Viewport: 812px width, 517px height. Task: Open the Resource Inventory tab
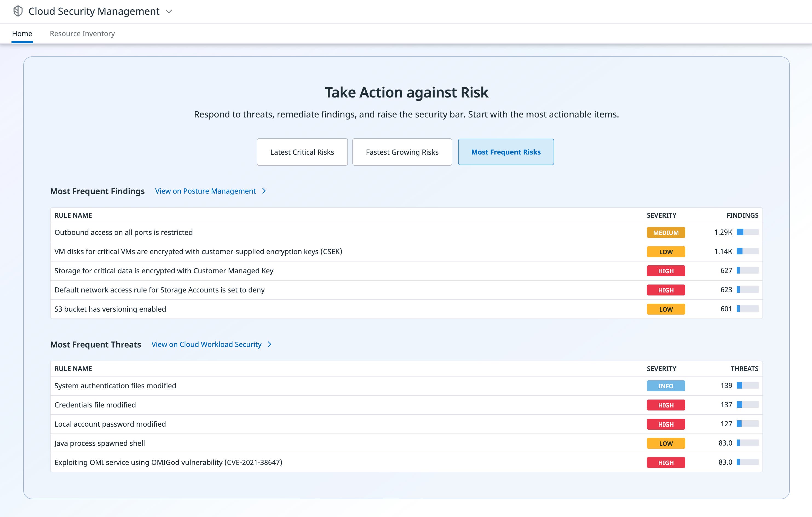(82, 33)
